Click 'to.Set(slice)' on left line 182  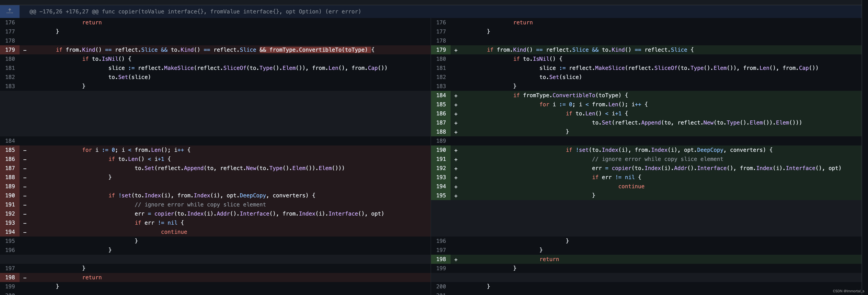[129, 77]
